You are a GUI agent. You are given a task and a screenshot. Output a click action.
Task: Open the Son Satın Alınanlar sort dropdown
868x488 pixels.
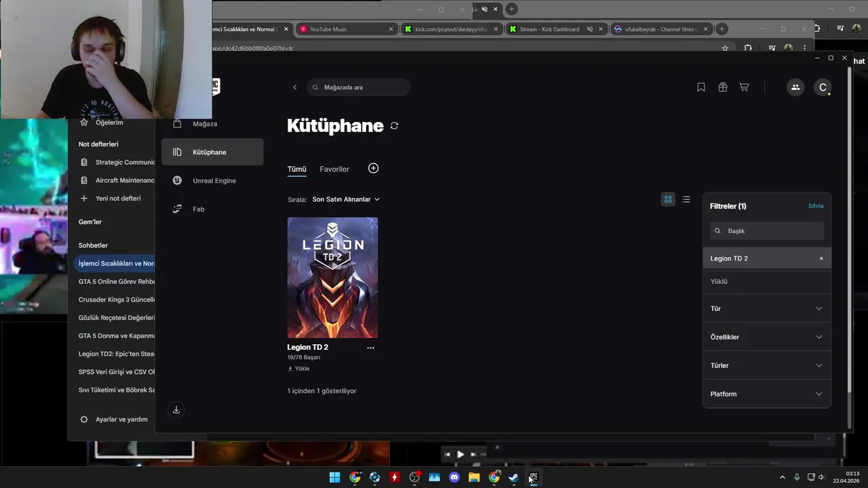coord(346,199)
